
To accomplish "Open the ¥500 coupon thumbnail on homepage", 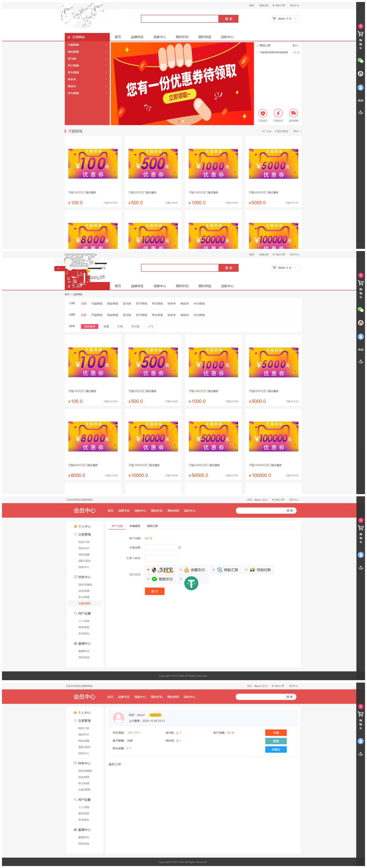I will [x=153, y=164].
